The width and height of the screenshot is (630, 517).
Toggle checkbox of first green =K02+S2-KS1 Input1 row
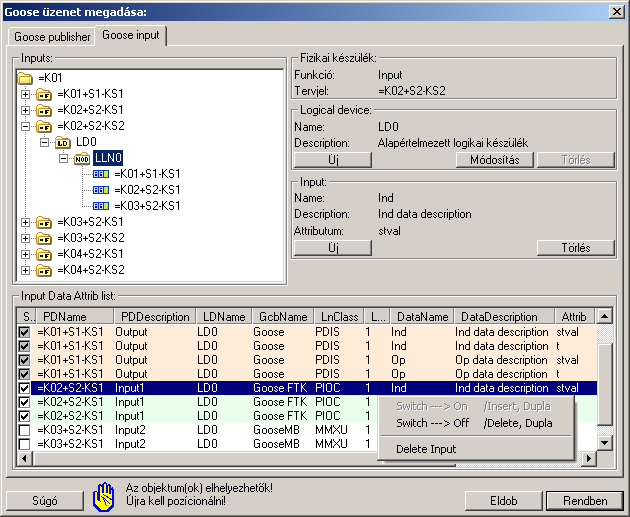pyautogui.click(x=25, y=402)
